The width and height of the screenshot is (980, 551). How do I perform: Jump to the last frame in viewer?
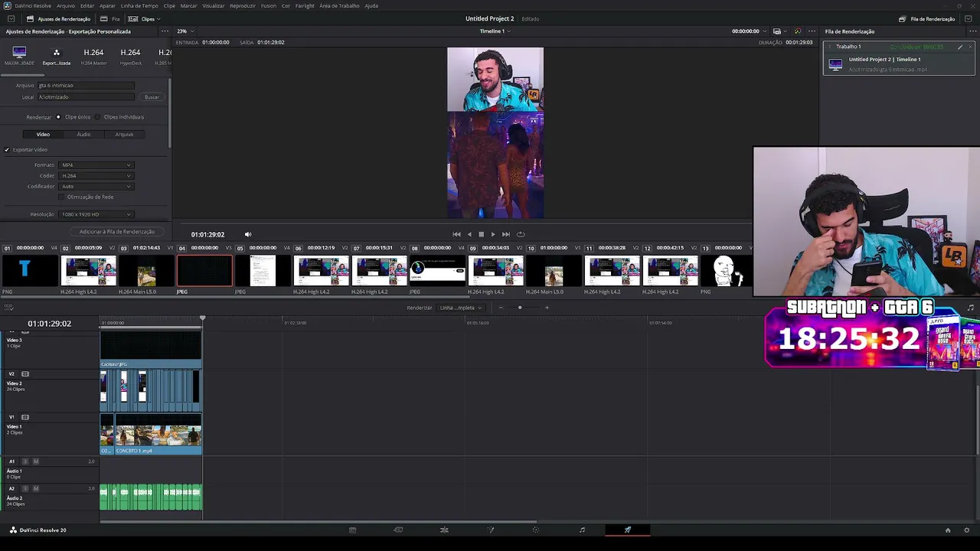[506, 234]
